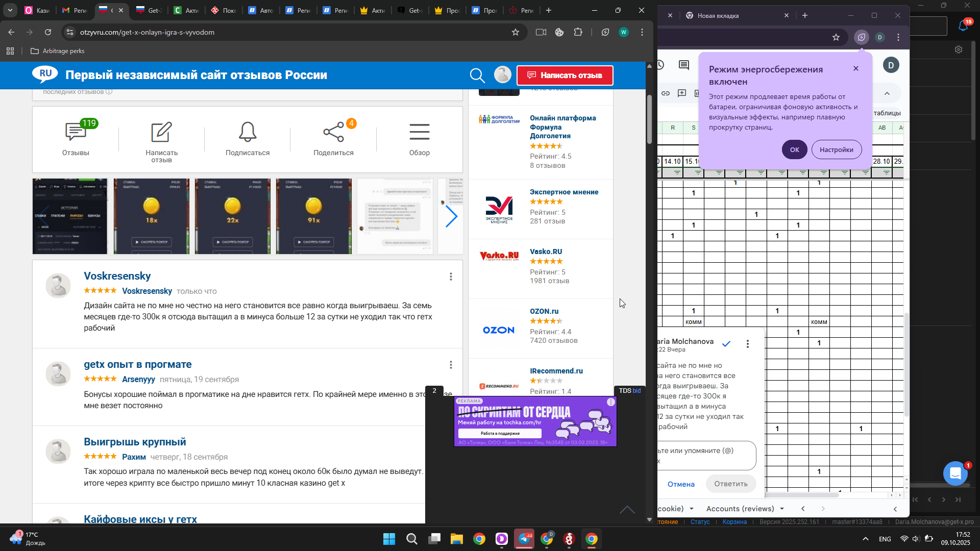Image resolution: width=980 pixels, height=551 pixels.
Task: Click the Подписаться bell icon
Action: click(x=248, y=132)
